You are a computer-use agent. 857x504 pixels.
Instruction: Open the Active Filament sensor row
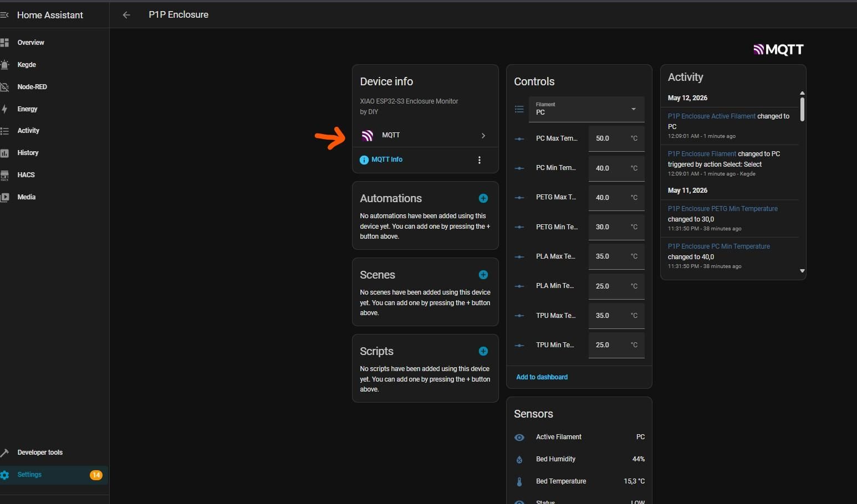579,437
